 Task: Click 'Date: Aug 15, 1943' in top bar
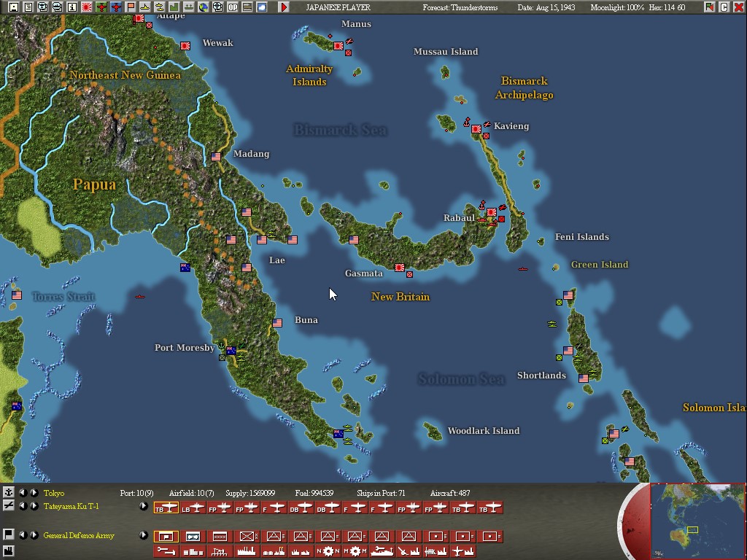click(546, 7)
